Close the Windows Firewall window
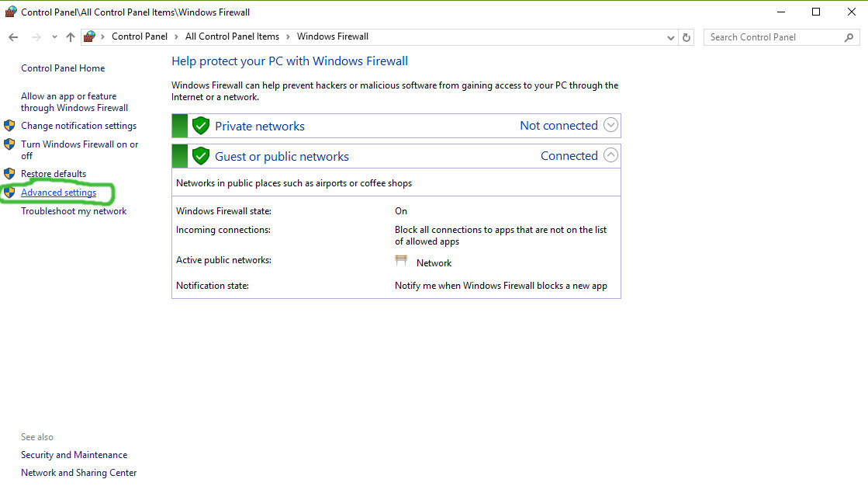 (852, 12)
